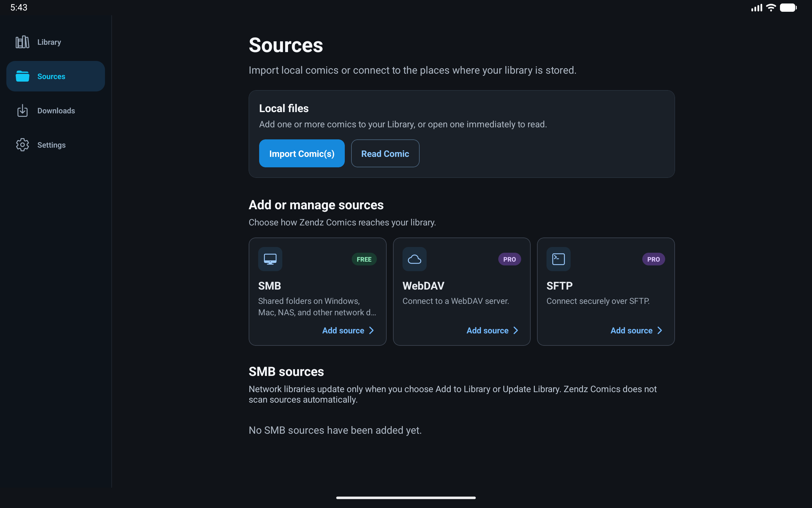Viewport: 812px width, 508px height.
Task: Open Settings from the sidebar
Action: coord(56,145)
